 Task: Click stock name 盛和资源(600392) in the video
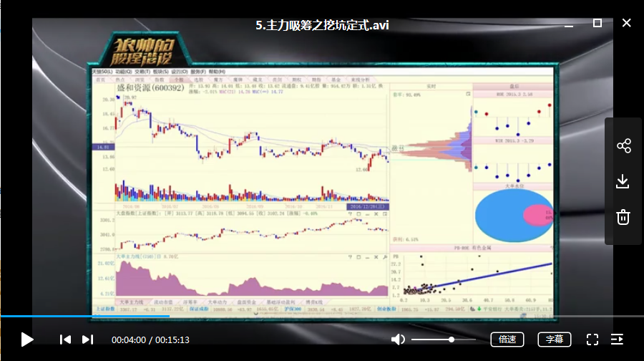[151, 88]
